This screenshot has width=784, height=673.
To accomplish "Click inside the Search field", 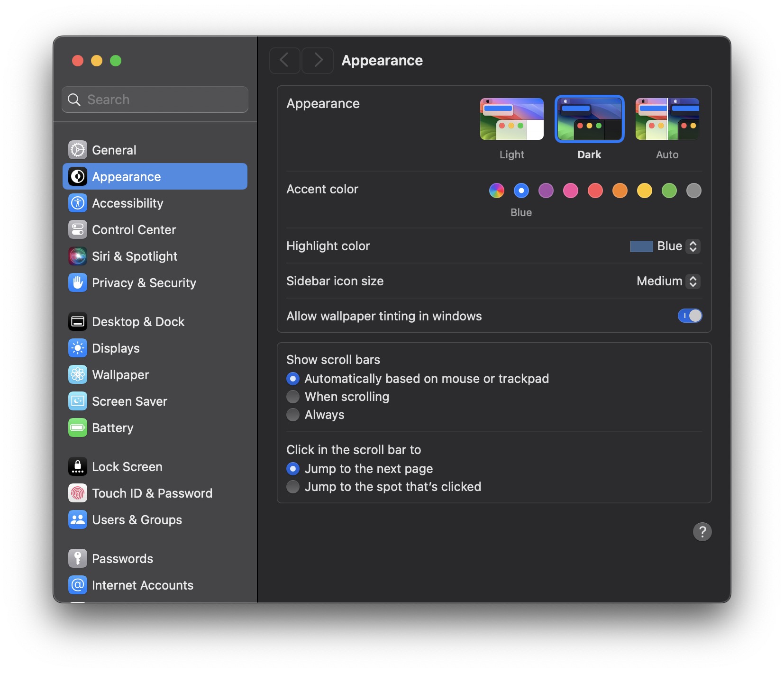I will click(155, 100).
